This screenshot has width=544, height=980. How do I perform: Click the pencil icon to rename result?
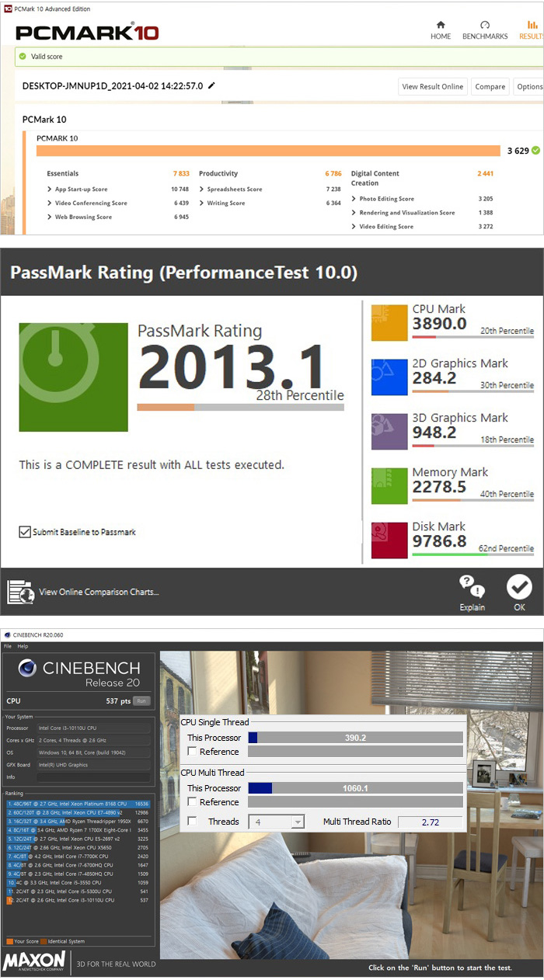(x=211, y=86)
